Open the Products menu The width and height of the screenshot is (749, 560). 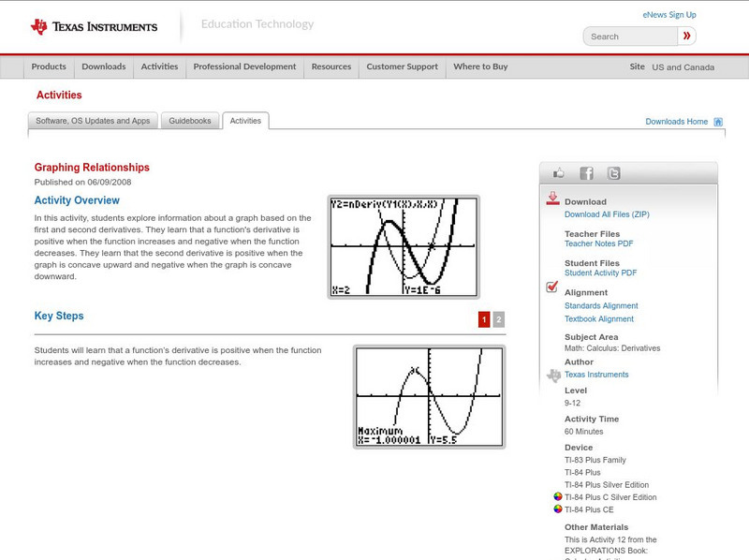tap(49, 66)
